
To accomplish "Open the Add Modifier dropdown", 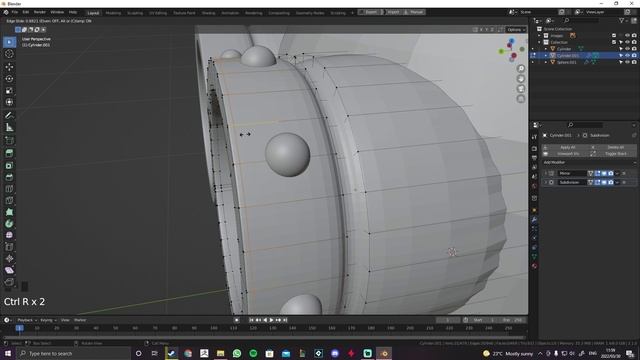I will 589,162.
